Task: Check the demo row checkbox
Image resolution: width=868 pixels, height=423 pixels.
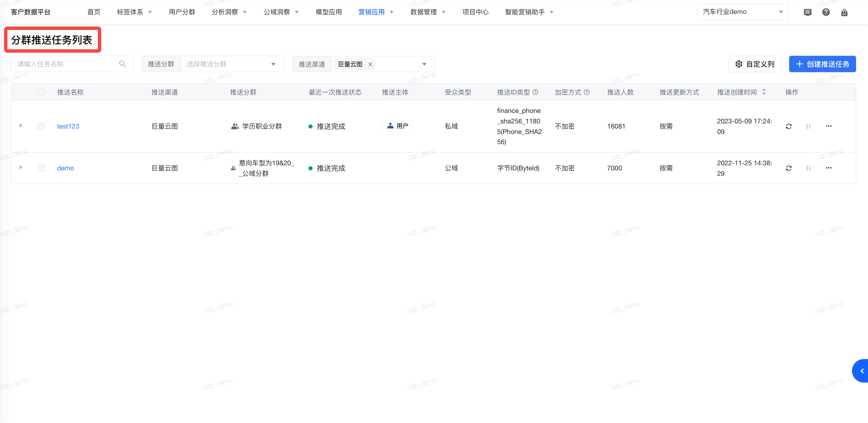Action: [41, 168]
